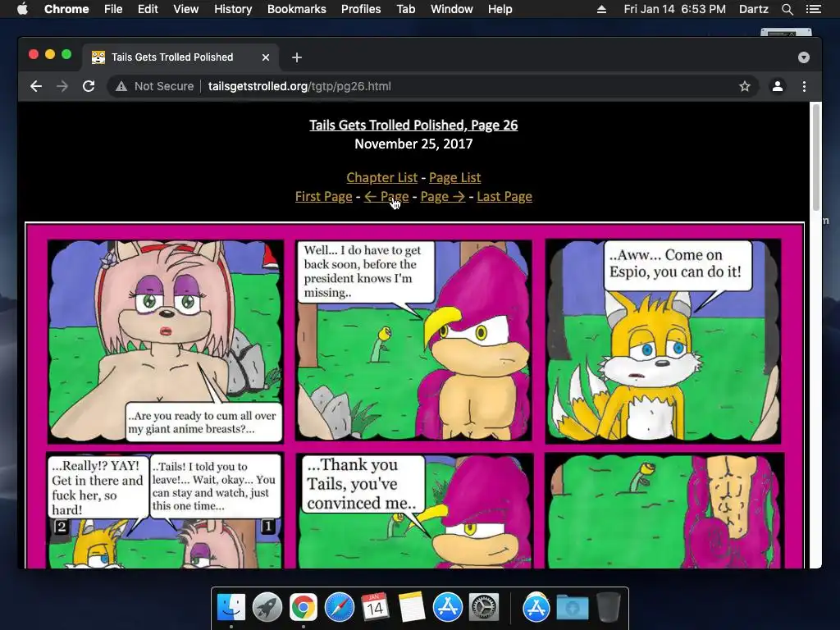Screen dimensions: 840x630
Task: Open System Preferences gear in Dock
Action: click(x=484, y=608)
